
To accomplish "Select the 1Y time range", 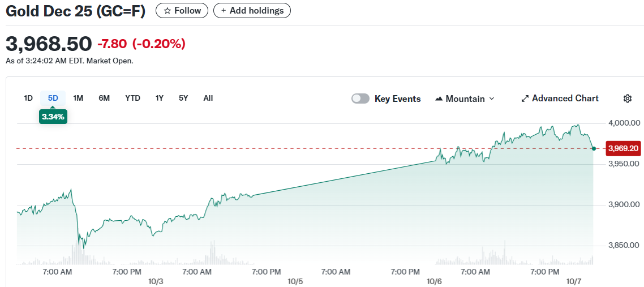I will (160, 98).
